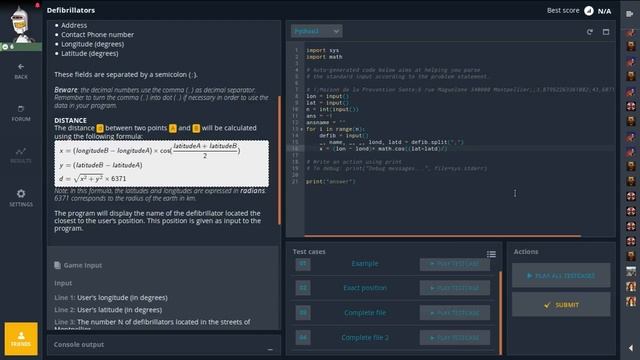Click the test cases vertical scrollbar
The image size is (640, 360).
click(x=500, y=313)
